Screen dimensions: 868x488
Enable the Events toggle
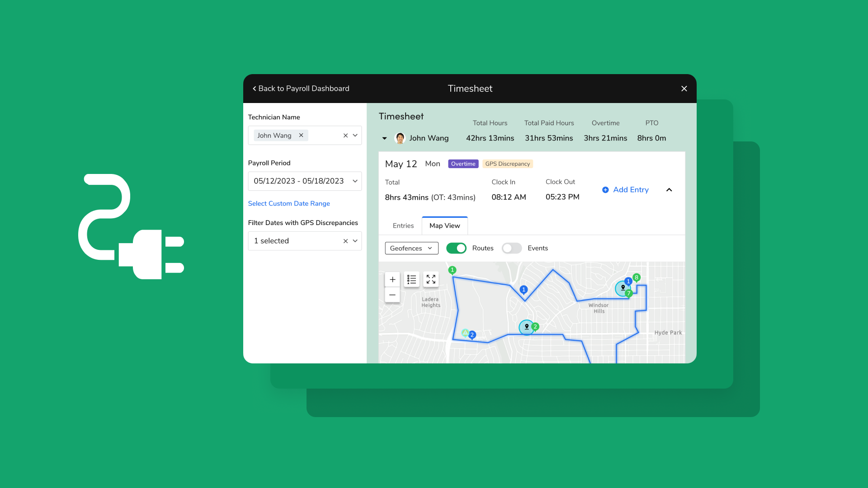pos(511,248)
